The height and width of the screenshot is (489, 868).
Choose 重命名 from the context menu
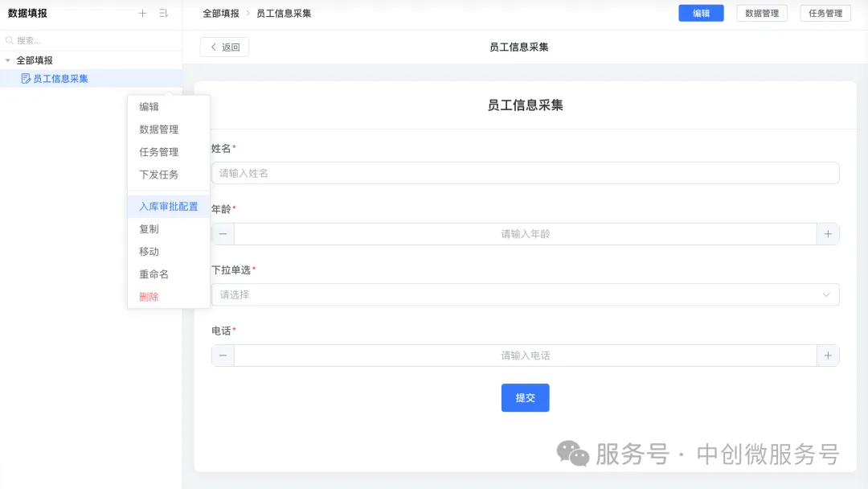[x=169, y=275]
